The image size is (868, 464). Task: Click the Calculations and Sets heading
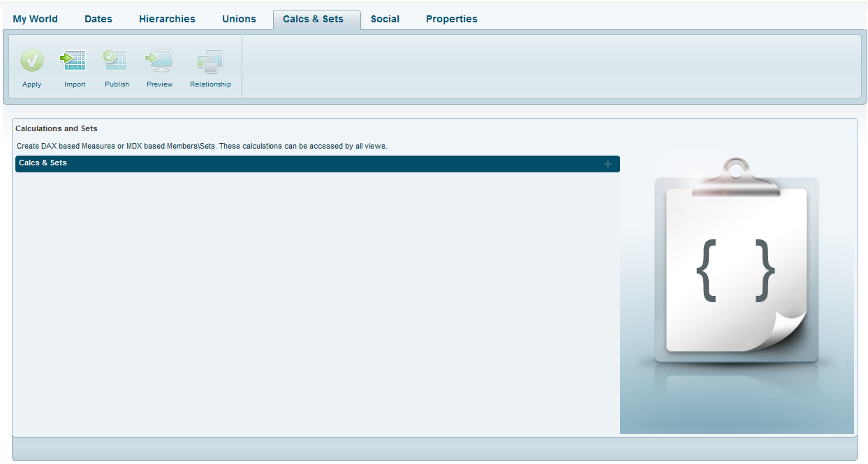pos(57,128)
